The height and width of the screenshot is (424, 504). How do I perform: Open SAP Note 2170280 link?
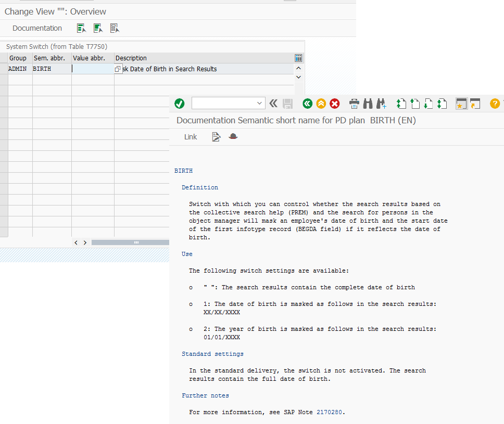click(x=329, y=412)
